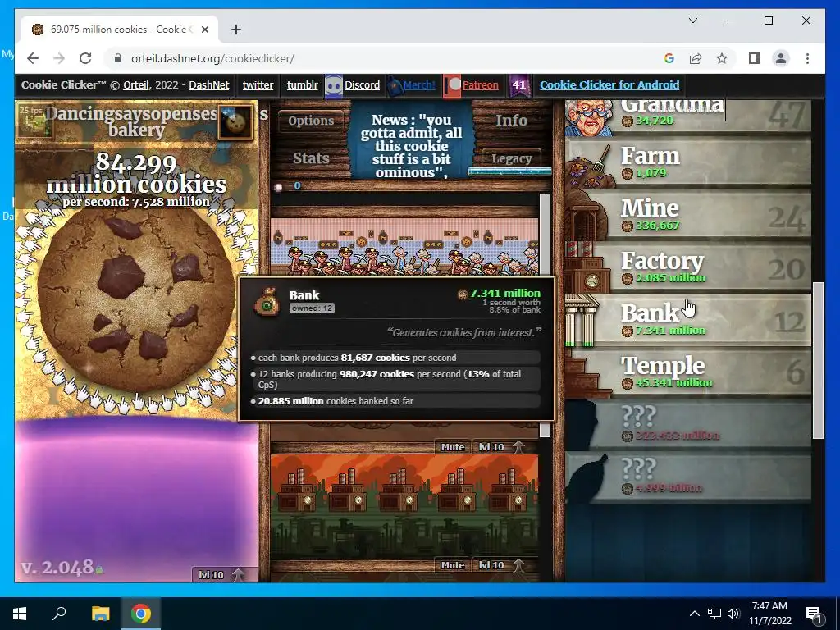Click the cookie badge icon next to bakery name

235,123
